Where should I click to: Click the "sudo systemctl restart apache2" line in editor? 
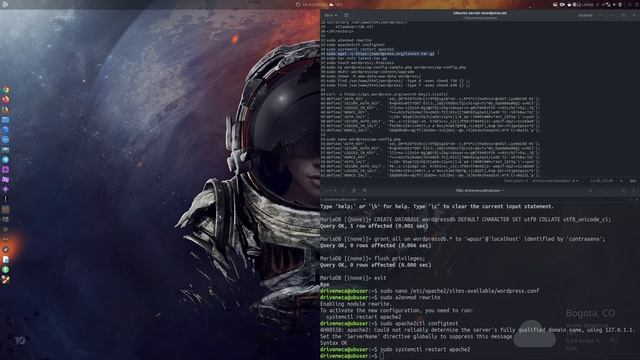click(360, 49)
